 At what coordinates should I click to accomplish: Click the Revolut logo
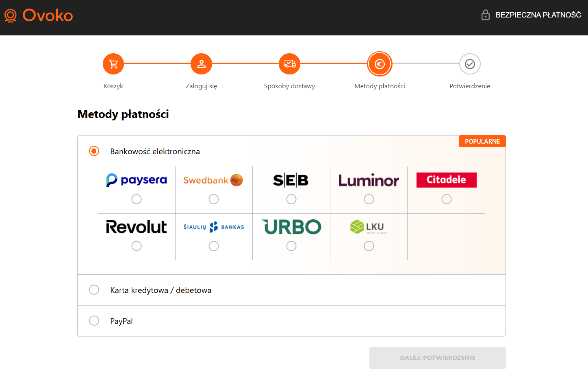[x=137, y=227]
